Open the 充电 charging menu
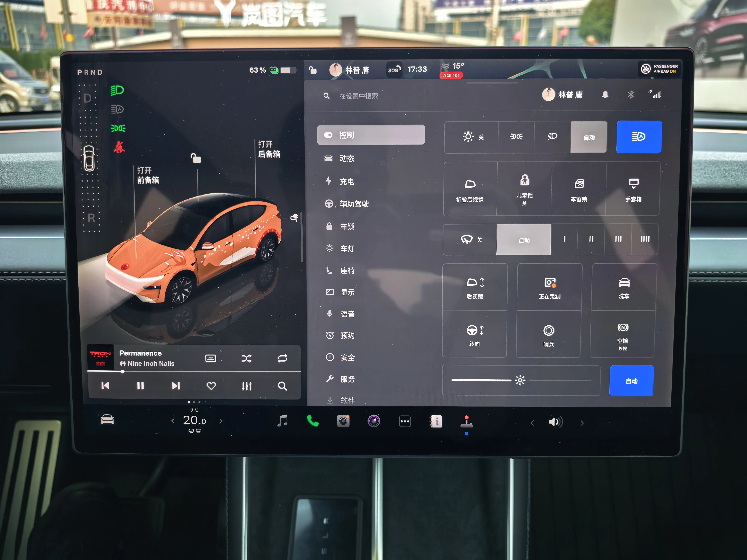This screenshot has height=560, width=747. tap(347, 181)
